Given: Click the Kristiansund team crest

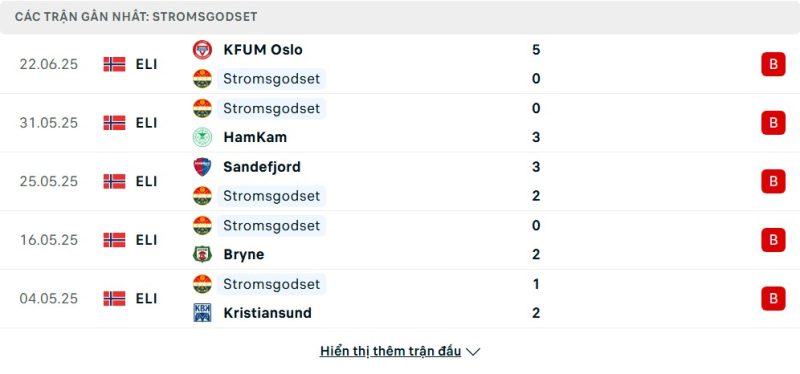Looking at the screenshot, I should click(202, 313).
